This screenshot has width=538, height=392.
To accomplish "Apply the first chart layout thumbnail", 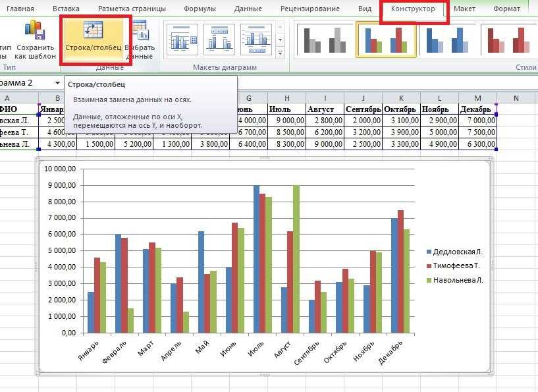I will [182, 39].
